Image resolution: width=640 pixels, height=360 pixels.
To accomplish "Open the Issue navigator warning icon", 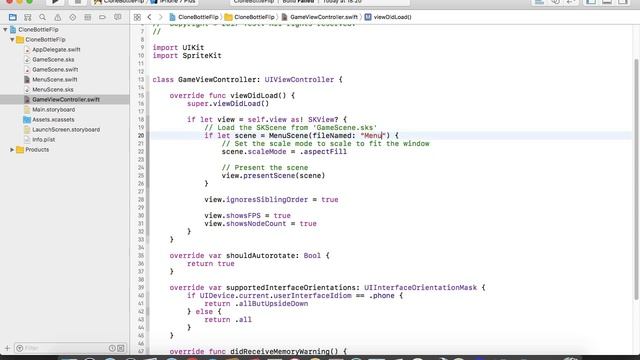I will point(58,17).
